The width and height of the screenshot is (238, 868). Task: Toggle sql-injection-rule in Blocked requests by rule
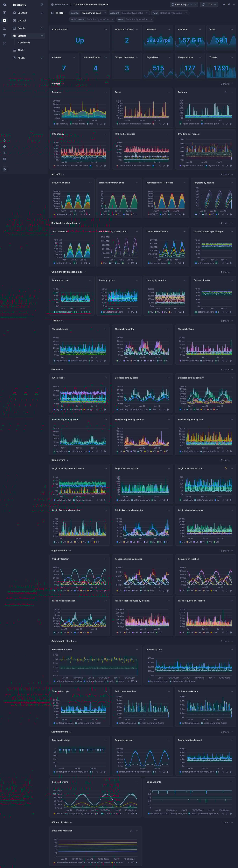point(189,451)
